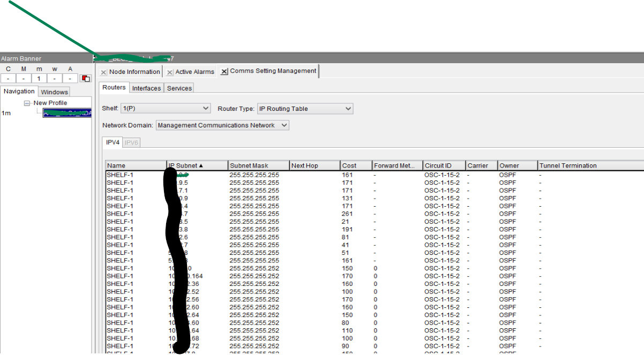Open the Router Type dropdown
Image resolution: width=644 pixels, height=355 pixels.
(x=305, y=109)
